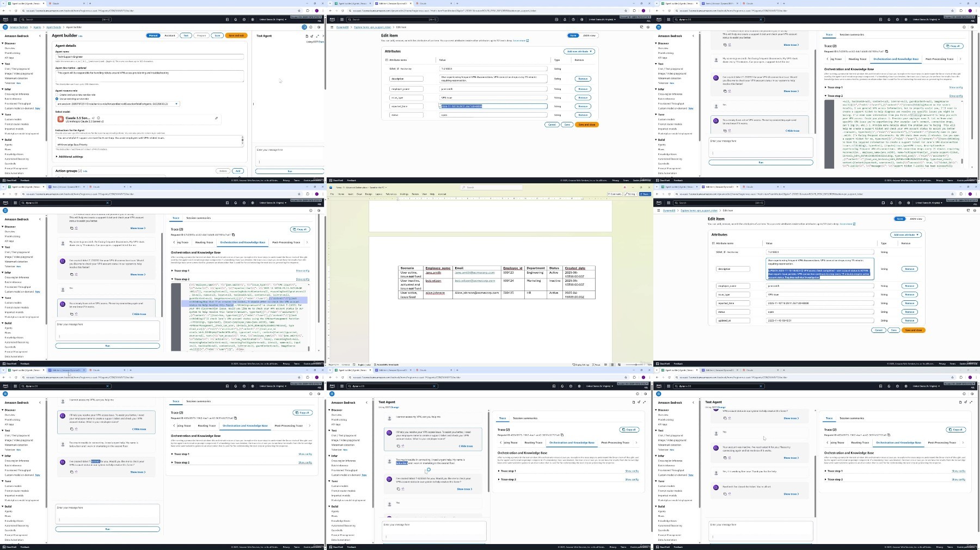
Task: Remove the updated_at attribute row
Action: (x=909, y=320)
